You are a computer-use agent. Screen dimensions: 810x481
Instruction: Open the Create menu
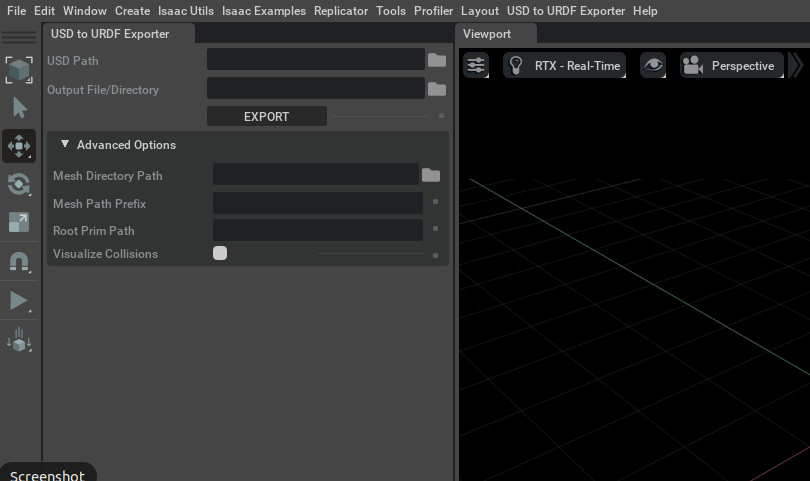[132, 11]
